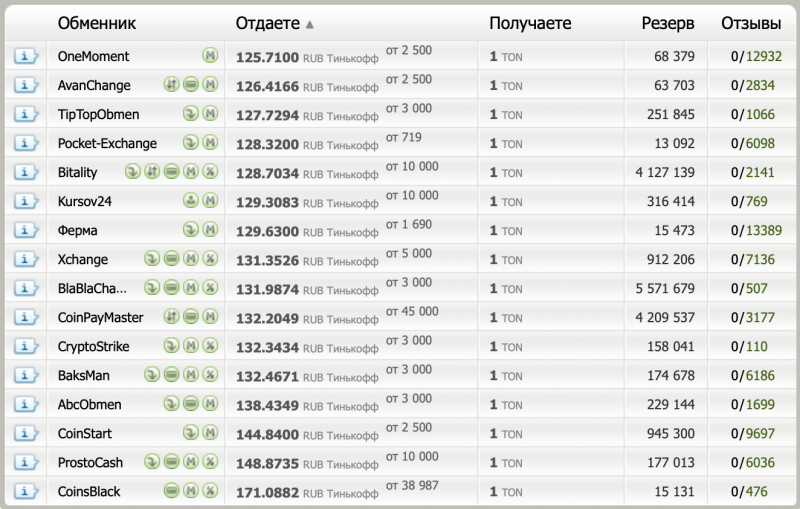Click up-down arrows badge in CoinPayMaster row
Screen dimensions: 800x509
point(171,316)
